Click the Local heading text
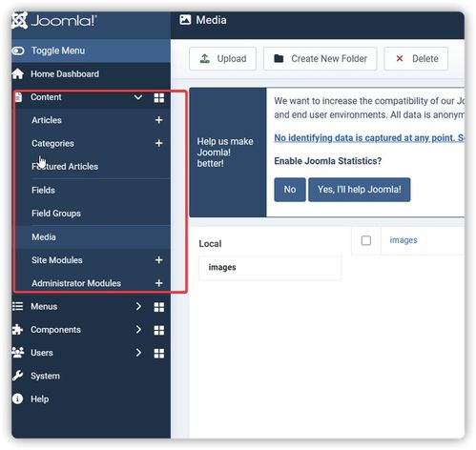This screenshot has width=476, height=450. tap(210, 244)
